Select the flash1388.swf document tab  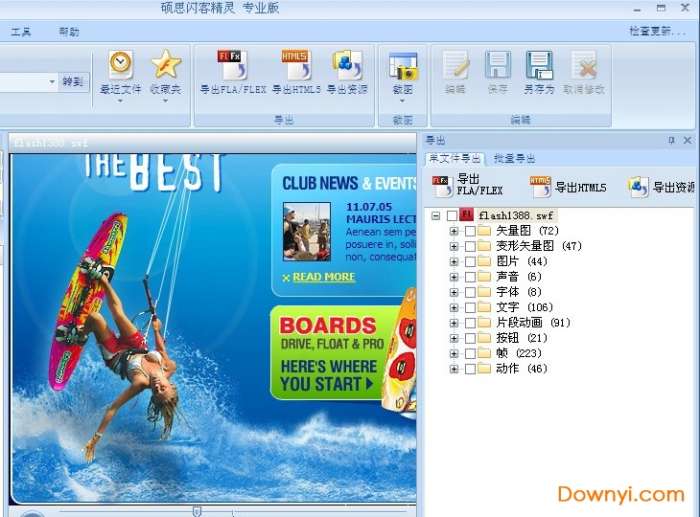pos(51,143)
